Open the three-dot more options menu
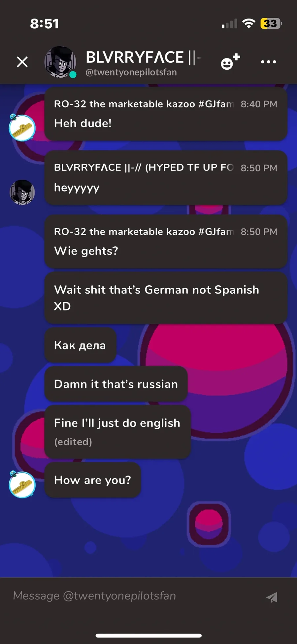Viewport: 297px width, 644px height. 268,62
